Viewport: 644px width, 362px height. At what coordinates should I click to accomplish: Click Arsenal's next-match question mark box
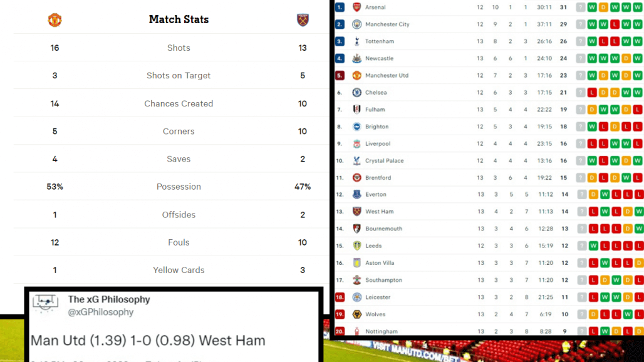(581, 8)
